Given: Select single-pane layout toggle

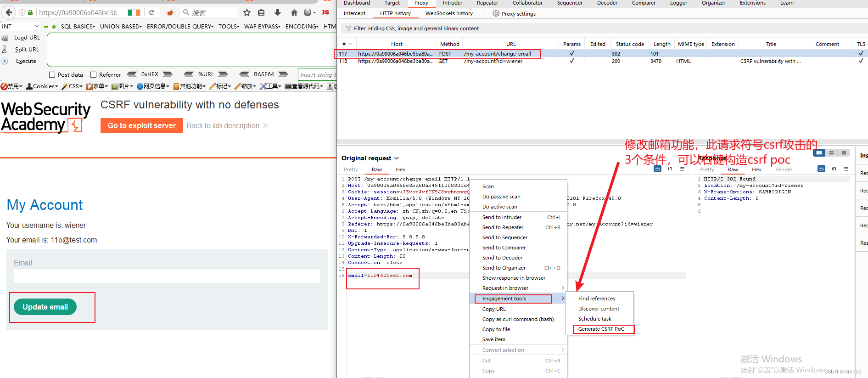Looking at the screenshot, I should [844, 153].
